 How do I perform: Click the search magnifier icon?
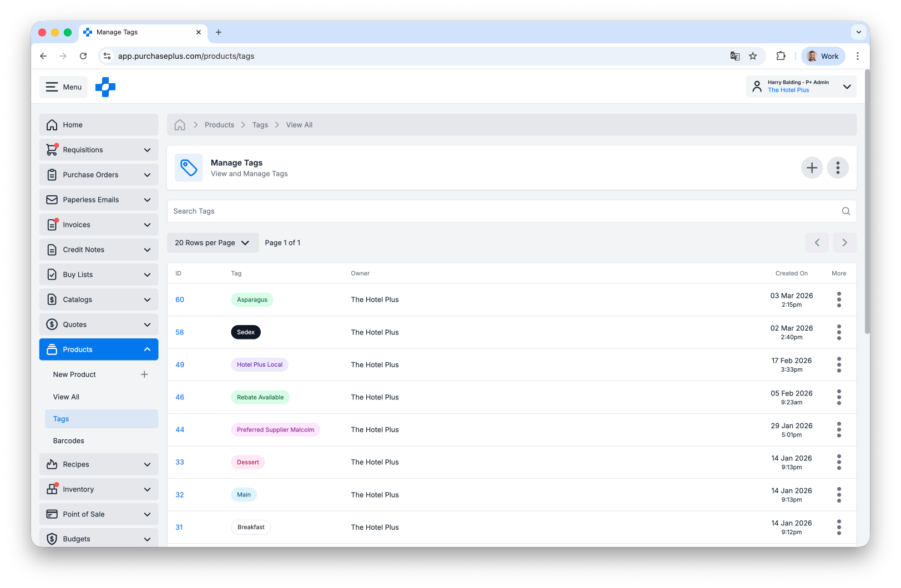pos(846,211)
